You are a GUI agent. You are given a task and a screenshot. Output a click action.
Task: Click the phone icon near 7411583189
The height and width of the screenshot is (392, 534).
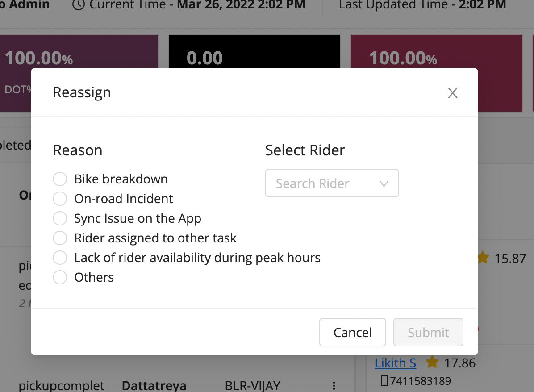click(384, 381)
